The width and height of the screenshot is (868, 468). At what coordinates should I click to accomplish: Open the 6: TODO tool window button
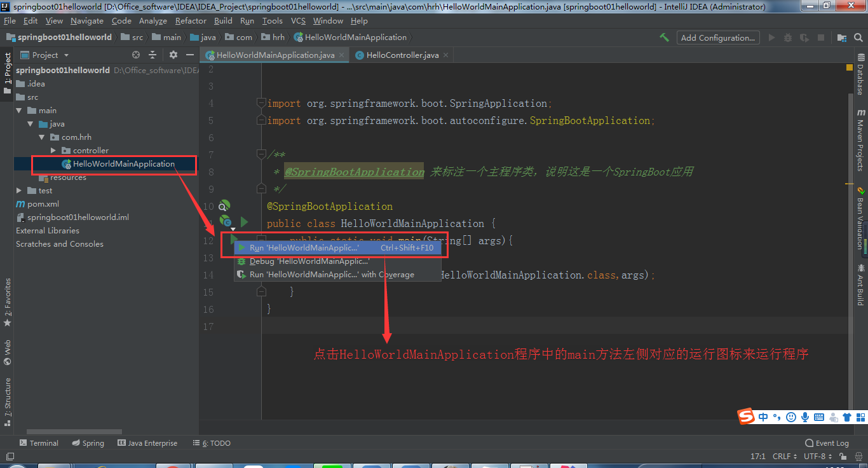click(213, 443)
